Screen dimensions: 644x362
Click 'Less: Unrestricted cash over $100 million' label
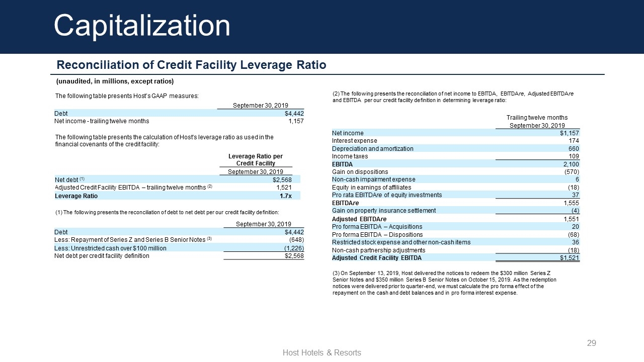[110, 248]
